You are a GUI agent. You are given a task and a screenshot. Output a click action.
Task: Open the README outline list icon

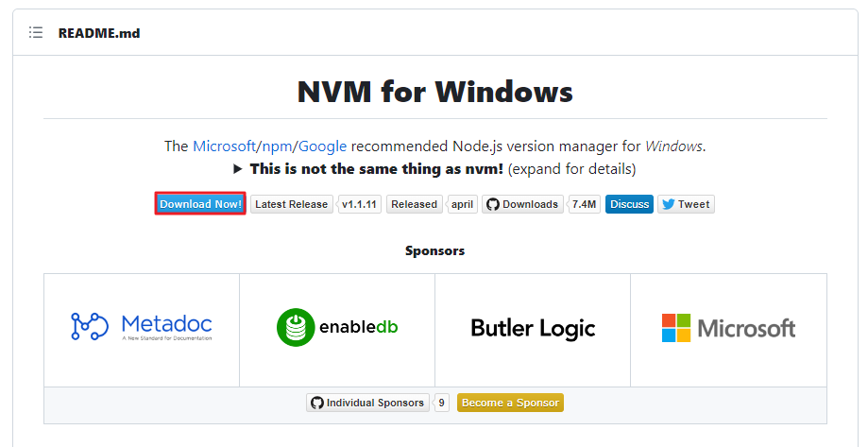[x=36, y=33]
